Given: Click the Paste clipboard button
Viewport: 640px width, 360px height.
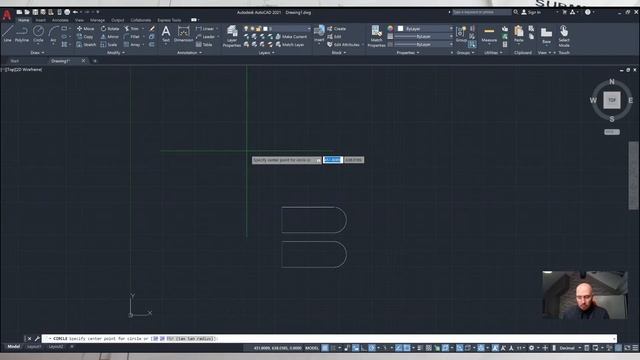Looking at the screenshot, I should coord(519,34).
